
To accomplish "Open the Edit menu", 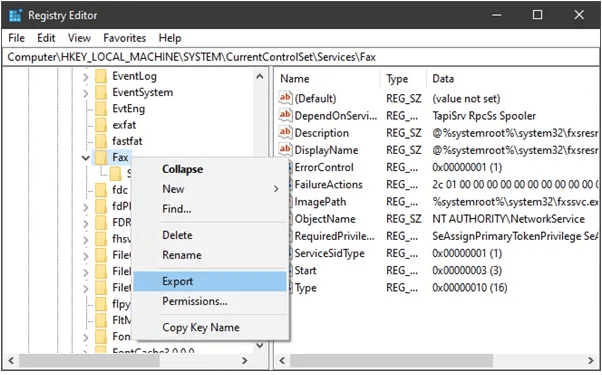I will (46, 38).
